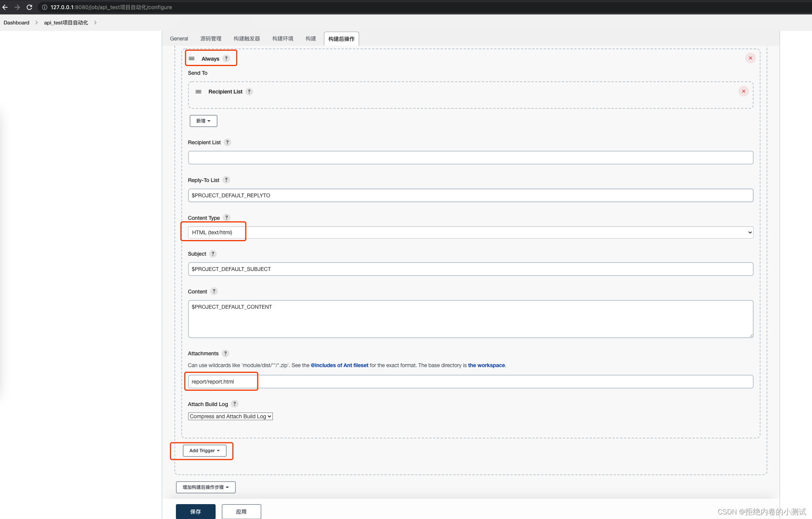
Task: Expand the Add Trigger dropdown
Action: coord(205,451)
